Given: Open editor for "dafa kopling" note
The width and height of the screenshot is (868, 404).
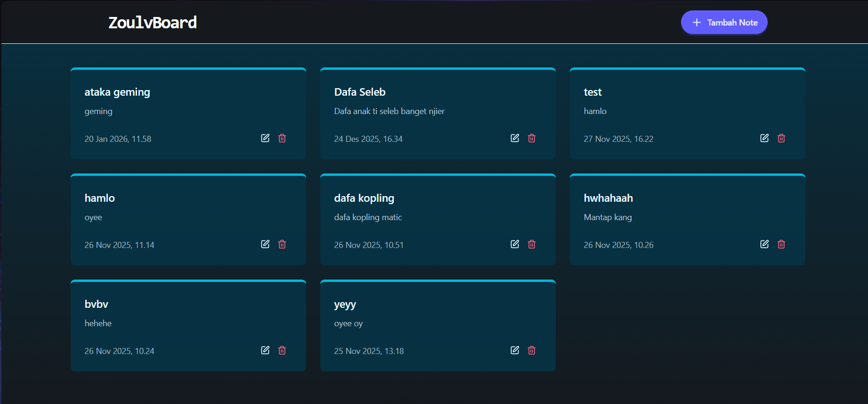Looking at the screenshot, I should 515,244.
